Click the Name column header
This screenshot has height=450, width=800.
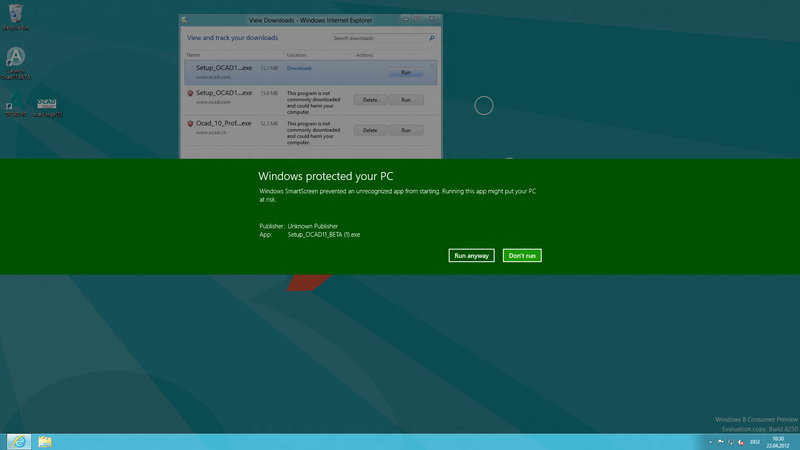tap(193, 55)
